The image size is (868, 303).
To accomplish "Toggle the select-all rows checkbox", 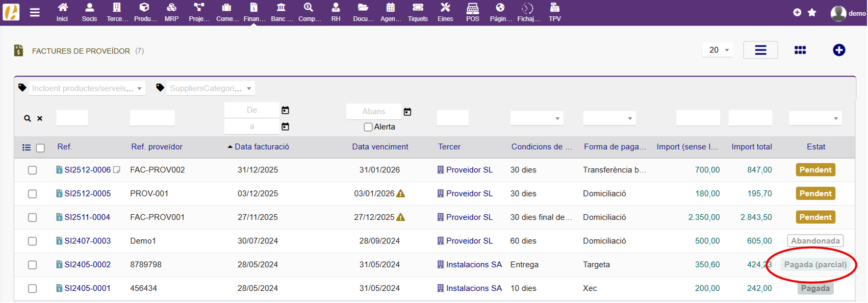I will coord(40,148).
